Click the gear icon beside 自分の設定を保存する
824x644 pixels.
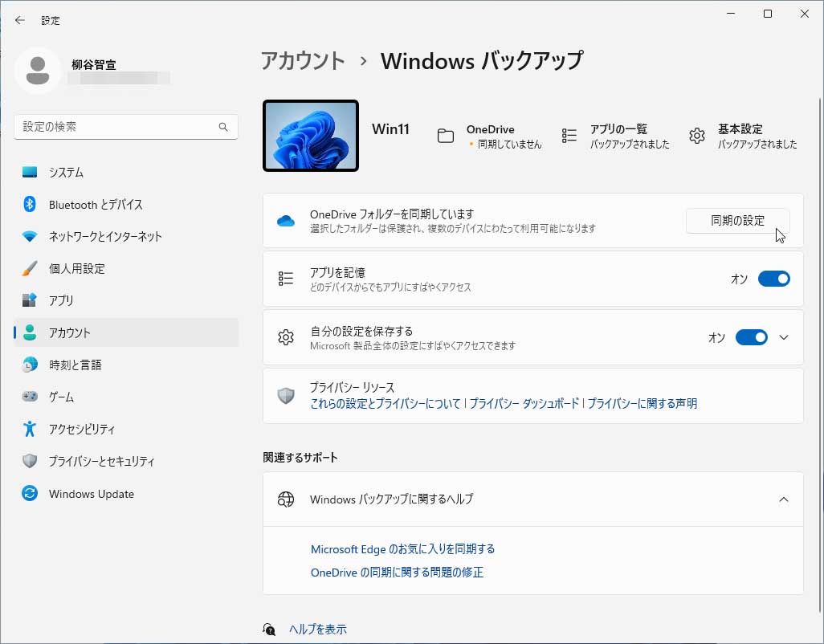286,337
